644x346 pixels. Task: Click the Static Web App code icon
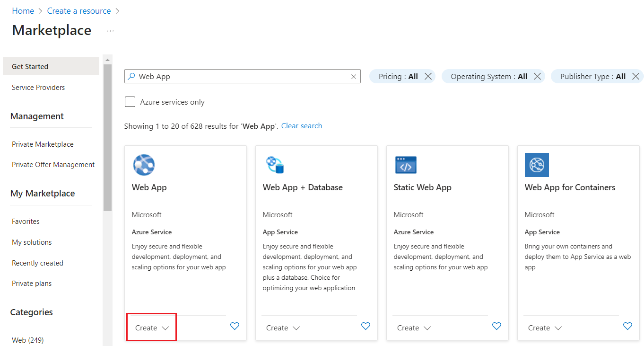click(406, 165)
